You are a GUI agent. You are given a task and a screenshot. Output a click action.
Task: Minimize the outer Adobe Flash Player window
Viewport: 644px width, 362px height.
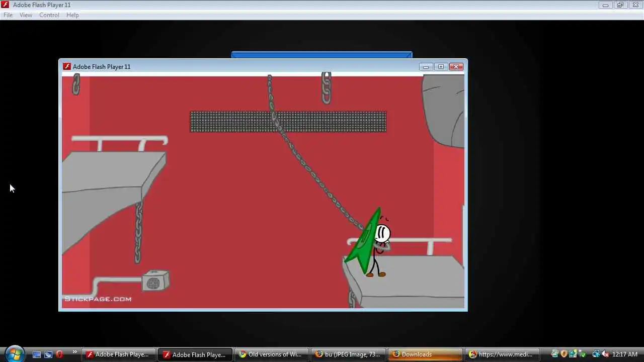pos(605,5)
